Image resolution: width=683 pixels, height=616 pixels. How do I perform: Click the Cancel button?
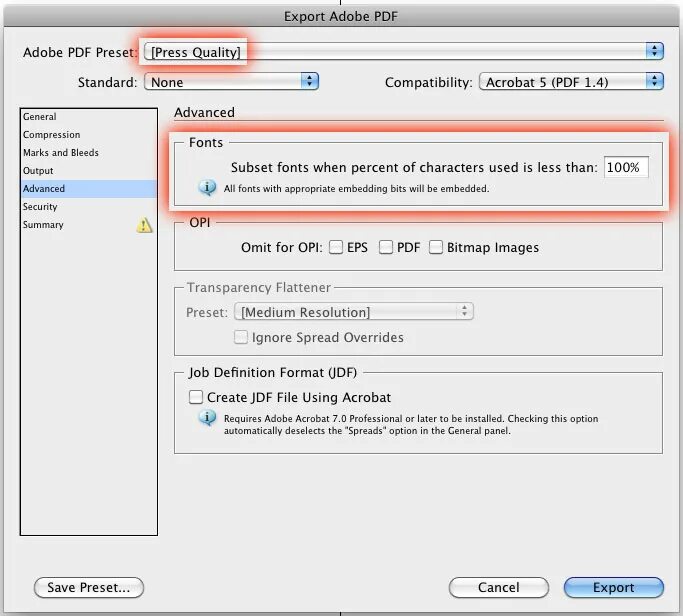tap(499, 587)
